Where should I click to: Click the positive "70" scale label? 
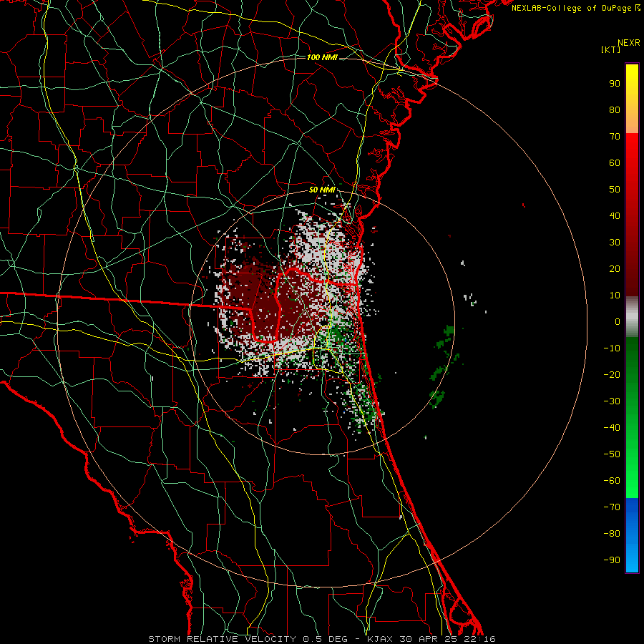pyautogui.click(x=615, y=137)
